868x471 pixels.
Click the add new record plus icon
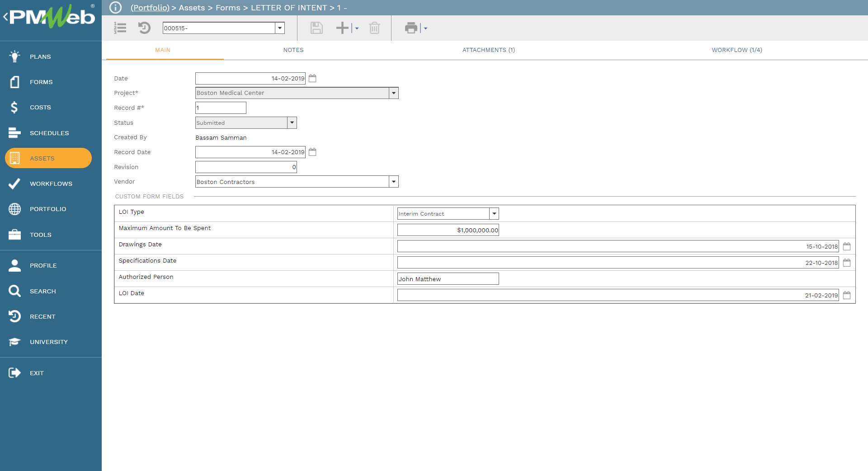click(342, 28)
